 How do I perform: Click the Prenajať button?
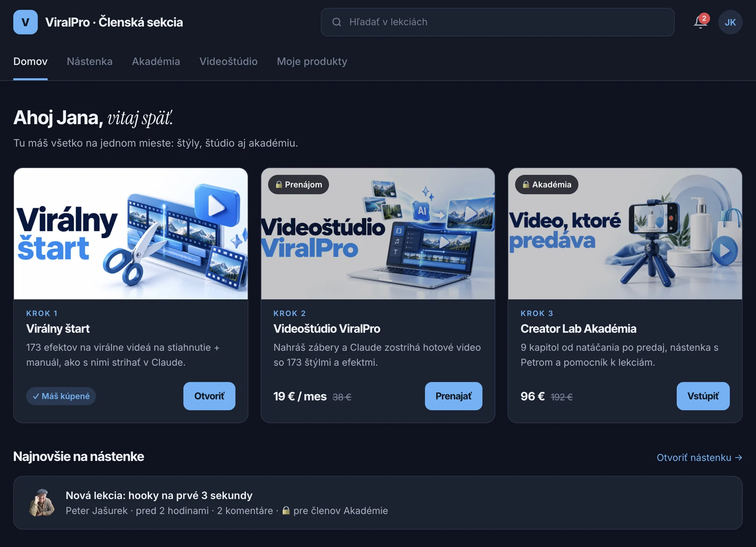454,396
